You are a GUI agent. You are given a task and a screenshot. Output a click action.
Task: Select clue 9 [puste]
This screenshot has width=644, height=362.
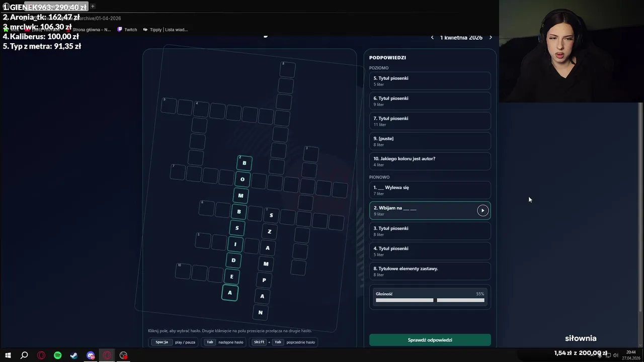tap(430, 141)
